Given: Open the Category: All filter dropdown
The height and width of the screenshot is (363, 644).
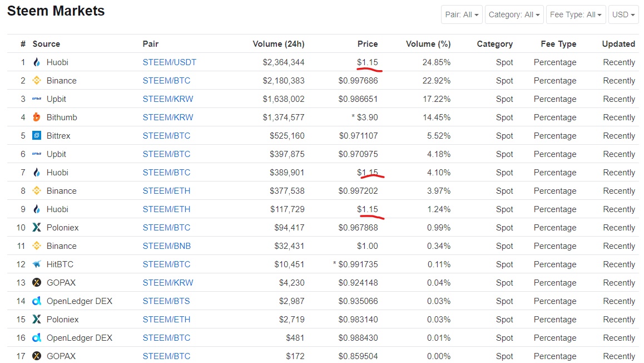Looking at the screenshot, I should point(514,14).
